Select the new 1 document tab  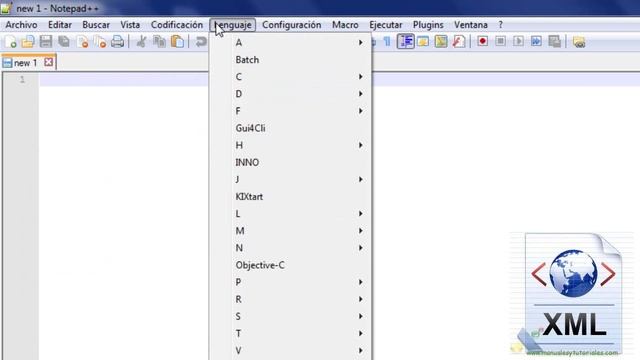tap(25, 63)
